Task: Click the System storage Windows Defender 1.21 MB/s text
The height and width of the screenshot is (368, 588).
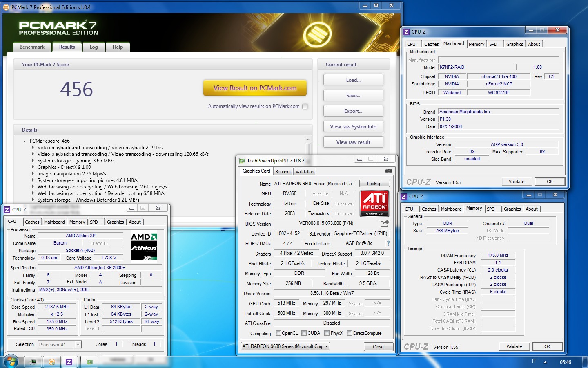Action: 88,200
